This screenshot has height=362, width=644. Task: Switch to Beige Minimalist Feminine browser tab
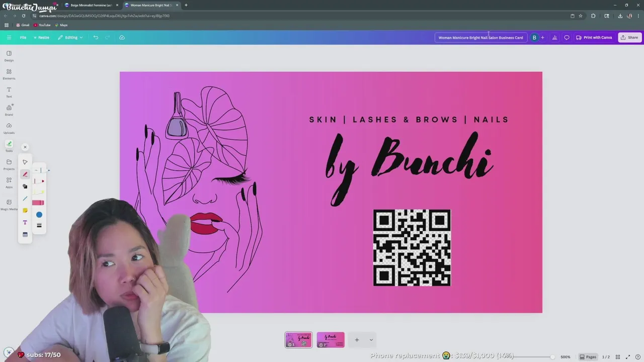pos(91,5)
